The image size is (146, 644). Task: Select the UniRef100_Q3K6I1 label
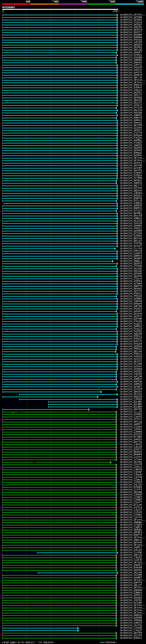[131, 638]
